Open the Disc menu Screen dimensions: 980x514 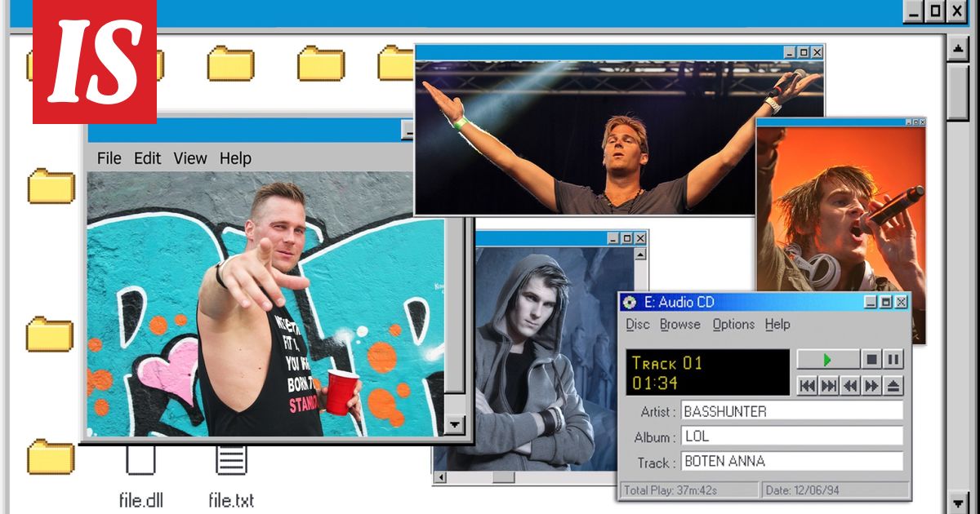pyautogui.click(x=638, y=325)
